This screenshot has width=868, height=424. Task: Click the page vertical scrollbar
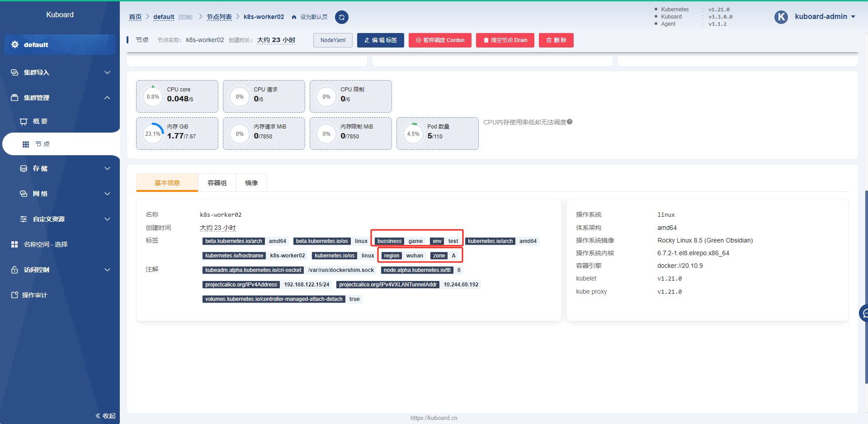[866, 287]
